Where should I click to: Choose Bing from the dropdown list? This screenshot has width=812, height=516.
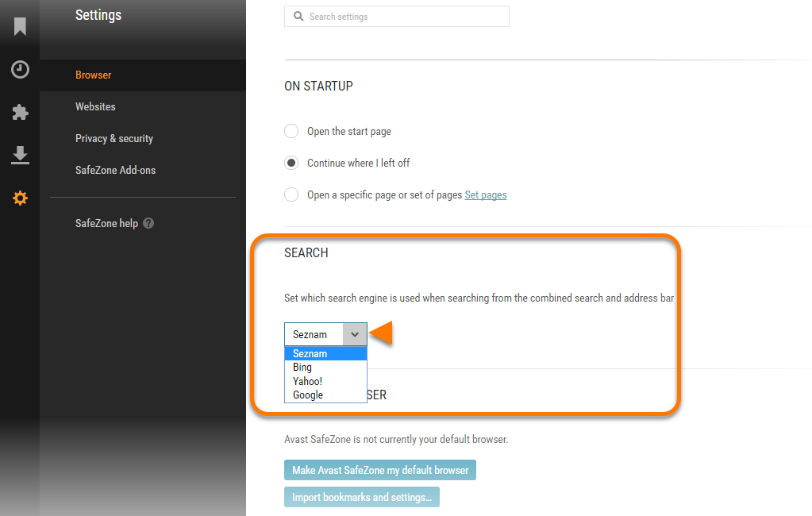(x=325, y=368)
